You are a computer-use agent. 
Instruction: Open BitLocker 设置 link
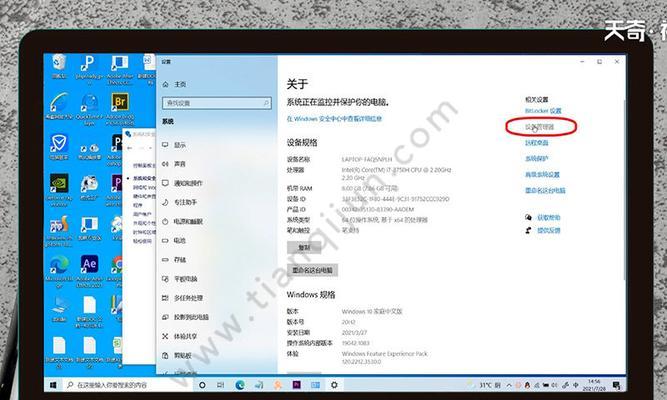[543, 111]
